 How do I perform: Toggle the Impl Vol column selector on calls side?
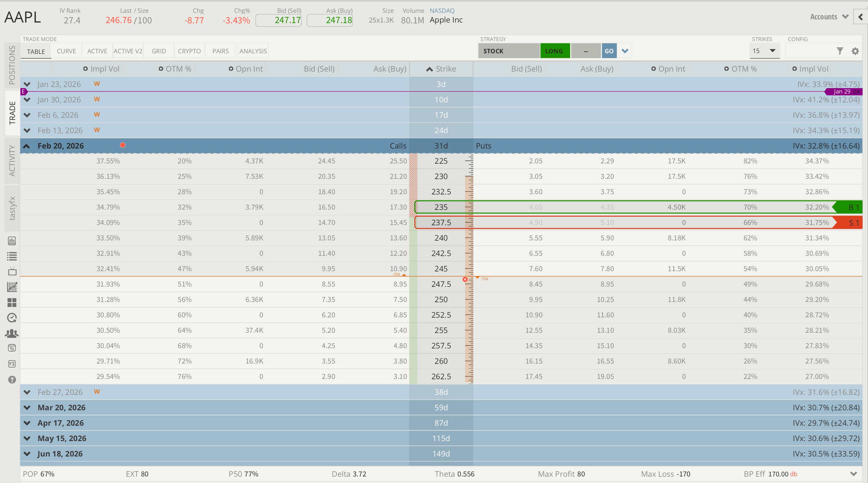point(86,69)
